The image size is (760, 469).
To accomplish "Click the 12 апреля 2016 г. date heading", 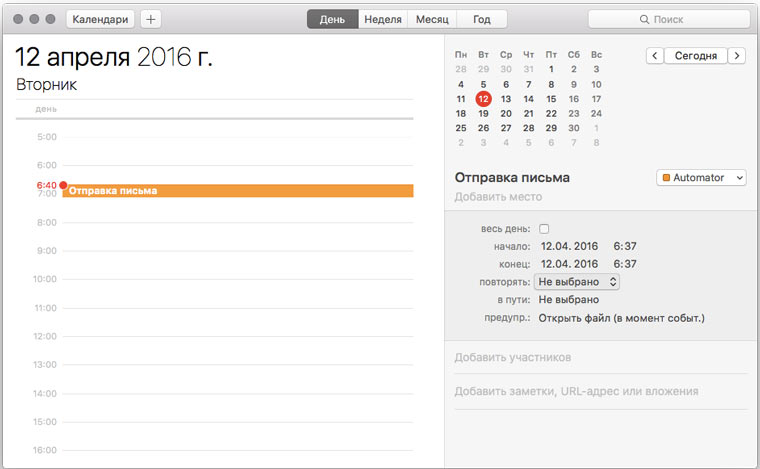I will 114,57.
